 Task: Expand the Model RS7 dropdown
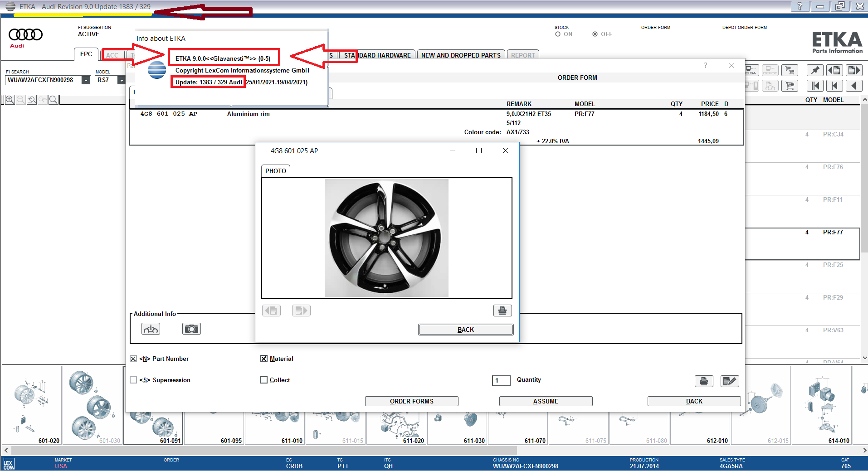click(121, 80)
